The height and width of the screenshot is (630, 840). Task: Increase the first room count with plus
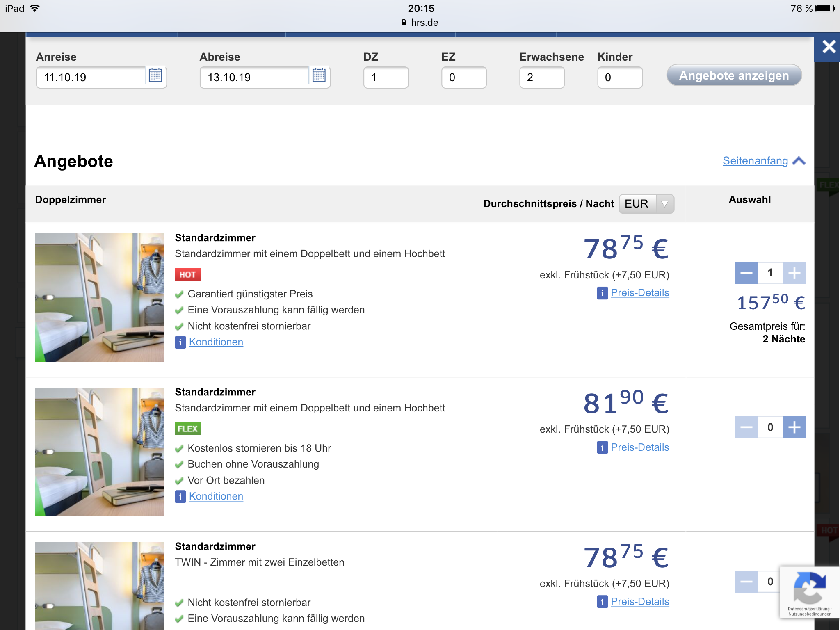[x=794, y=273]
